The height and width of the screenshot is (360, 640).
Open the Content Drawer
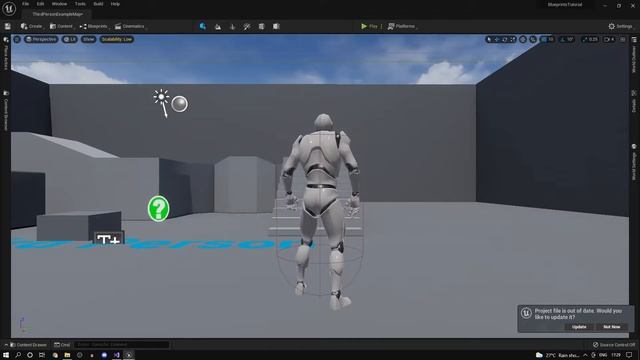coord(28,345)
